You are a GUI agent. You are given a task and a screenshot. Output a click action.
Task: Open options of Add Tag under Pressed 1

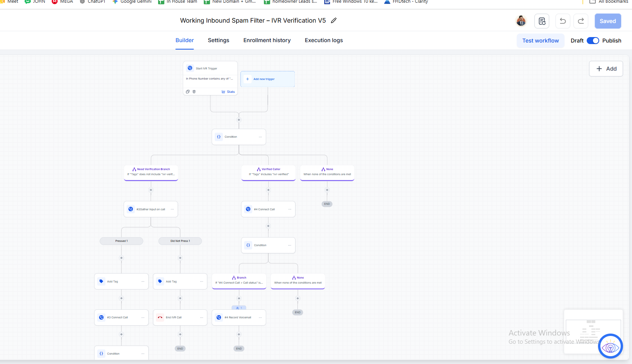pyautogui.click(x=143, y=281)
